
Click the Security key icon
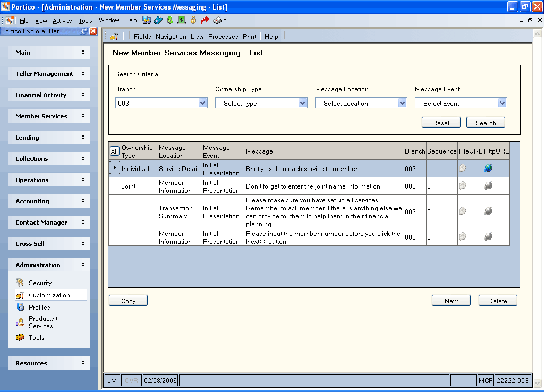click(x=20, y=283)
